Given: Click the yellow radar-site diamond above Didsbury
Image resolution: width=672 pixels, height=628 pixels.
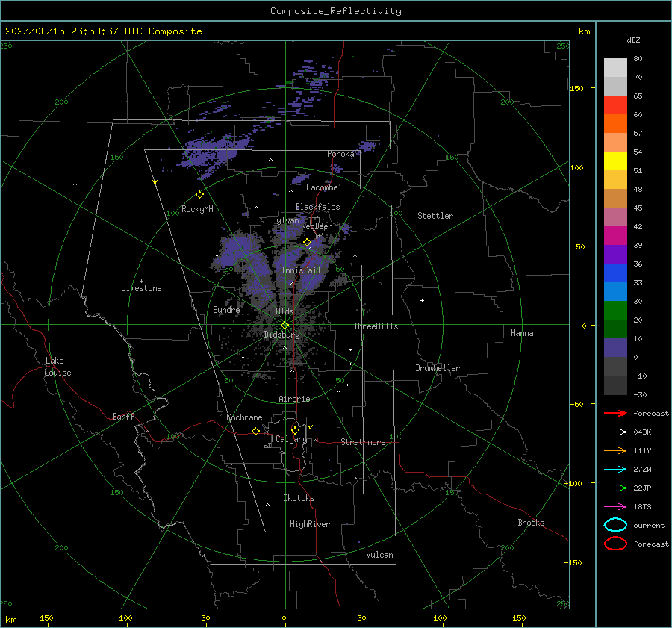Looking at the screenshot, I should [x=285, y=326].
